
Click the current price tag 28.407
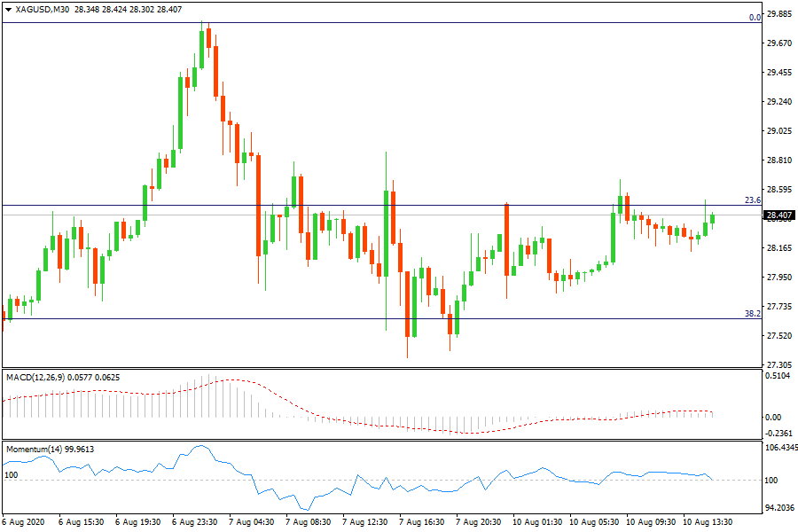(778, 215)
